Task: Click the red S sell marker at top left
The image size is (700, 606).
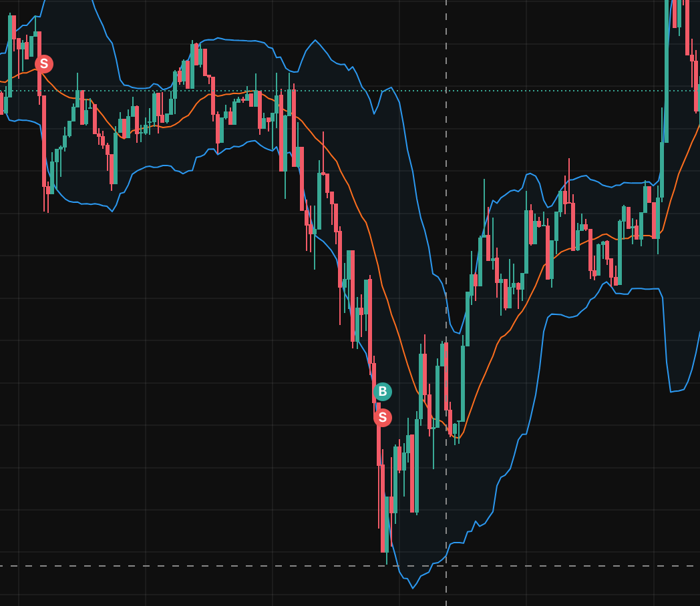Action: [44, 64]
